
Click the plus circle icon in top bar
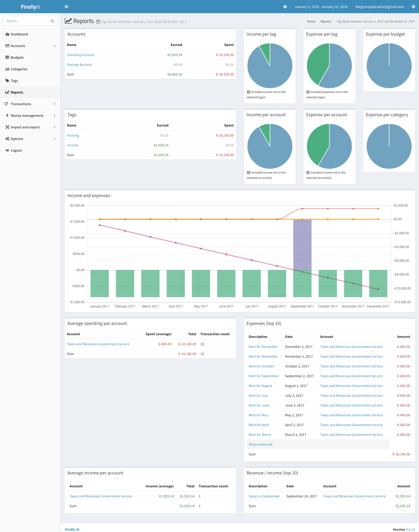(413, 7)
